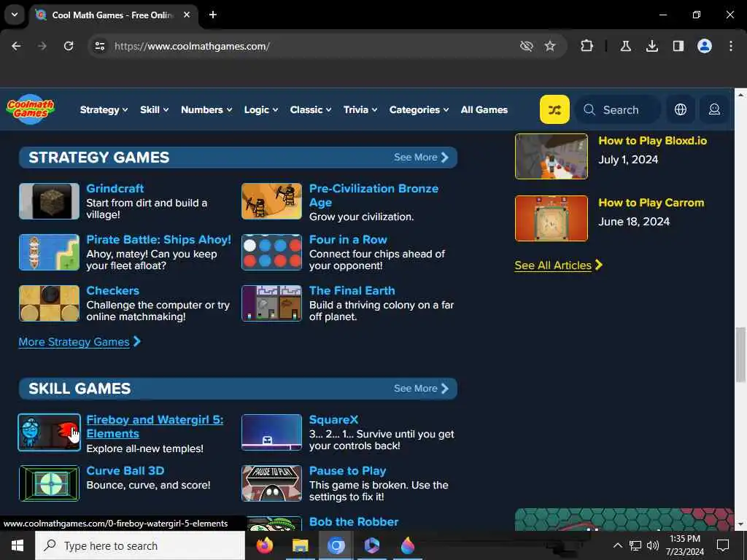Screen dimensions: 747x560
Task: Expand the Classic menu
Action: click(311, 109)
